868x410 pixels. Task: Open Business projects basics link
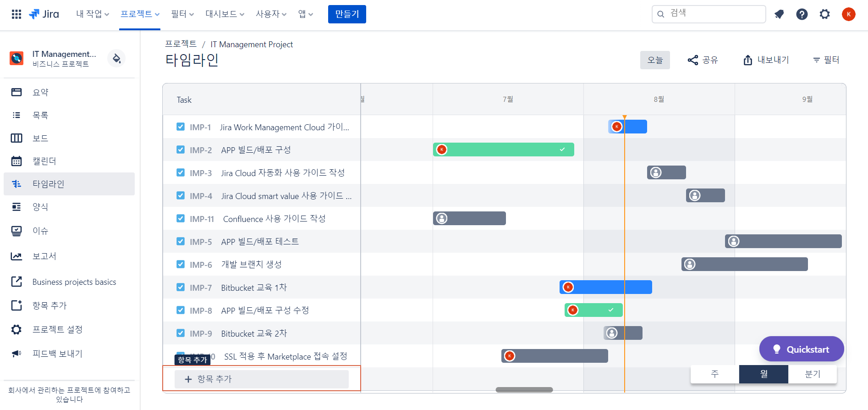[69, 282]
